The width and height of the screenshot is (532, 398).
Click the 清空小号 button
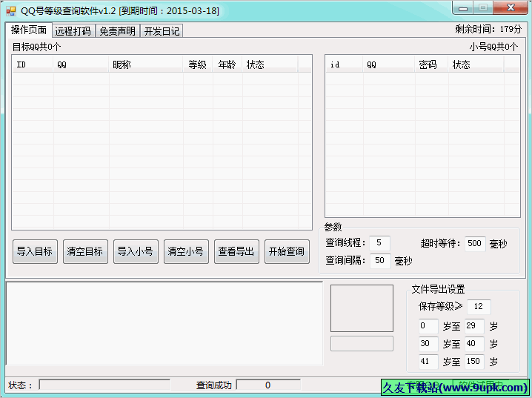coord(186,251)
